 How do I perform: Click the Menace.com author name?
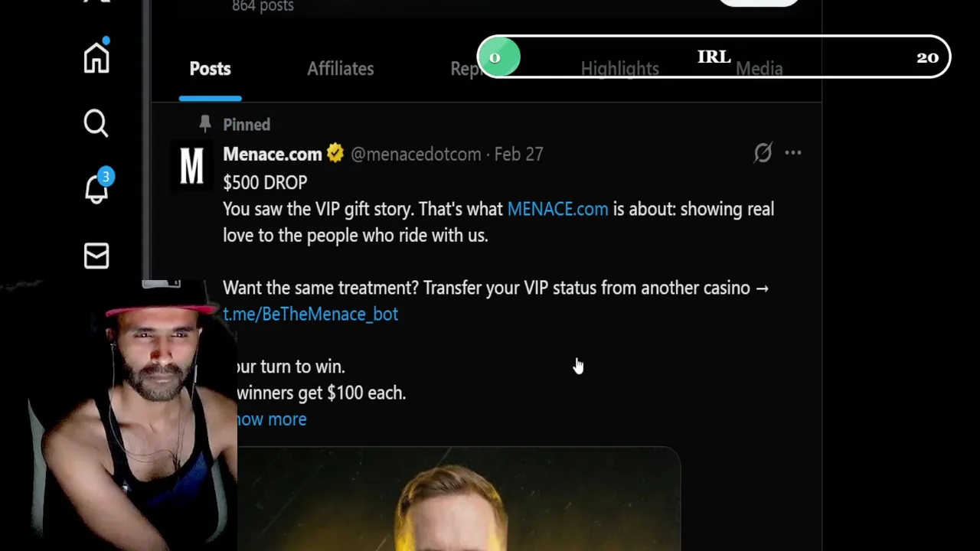tap(273, 154)
